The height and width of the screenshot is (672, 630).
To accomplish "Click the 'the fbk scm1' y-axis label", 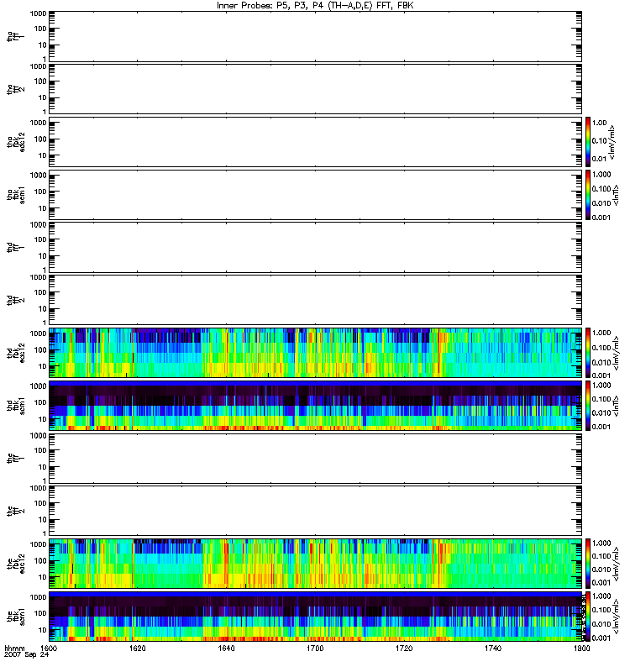I will pyautogui.click(x=16, y=617).
